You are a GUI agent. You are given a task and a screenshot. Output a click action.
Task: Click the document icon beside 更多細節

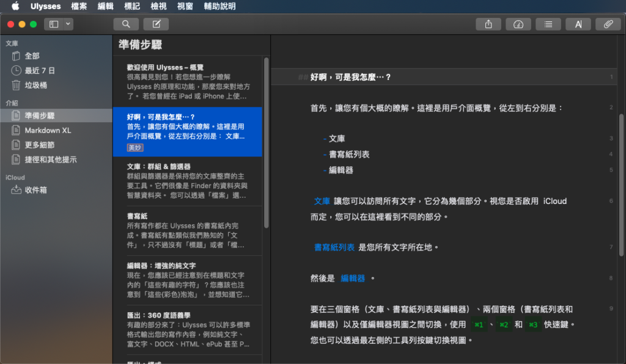16,145
